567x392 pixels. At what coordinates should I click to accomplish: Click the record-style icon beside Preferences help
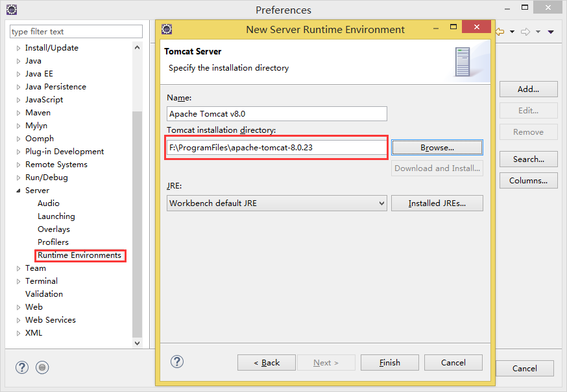(x=42, y=367)
